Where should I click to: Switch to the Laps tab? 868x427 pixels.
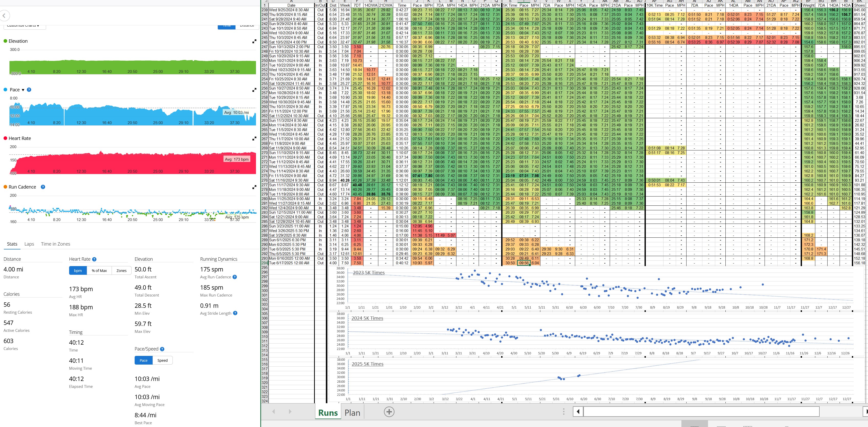29,244
